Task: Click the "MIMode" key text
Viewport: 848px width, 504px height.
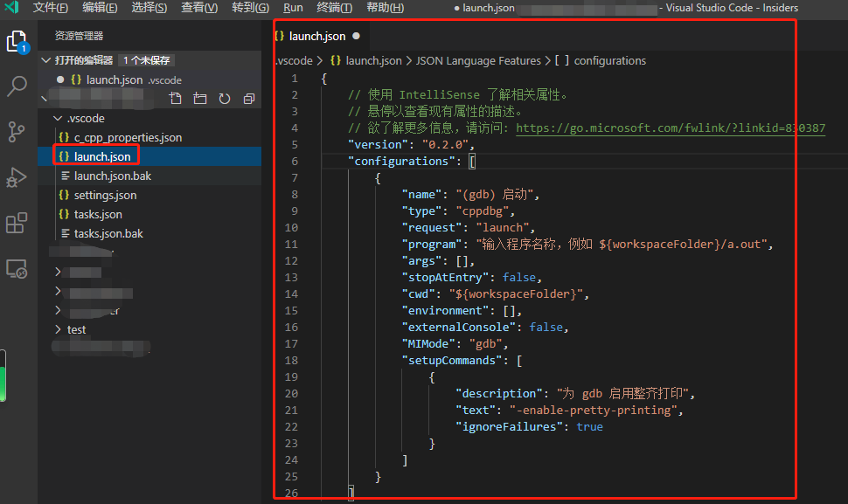Action: [x=428, y=343]
